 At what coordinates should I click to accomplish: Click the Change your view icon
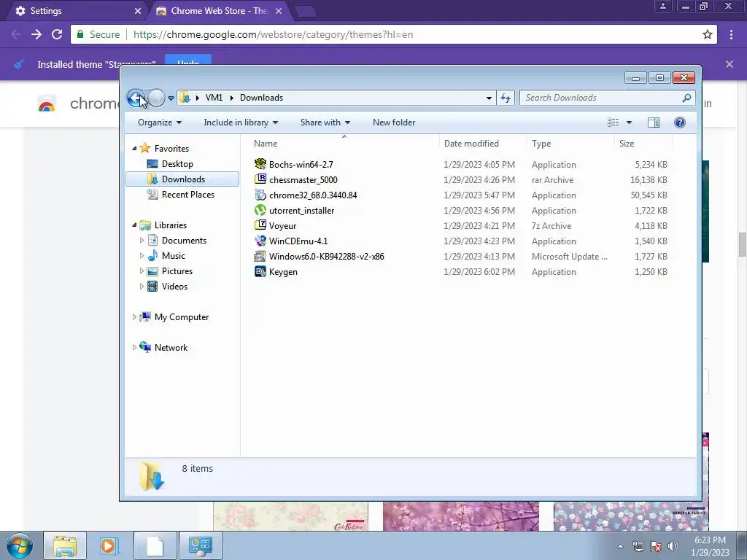click(613, 122)
